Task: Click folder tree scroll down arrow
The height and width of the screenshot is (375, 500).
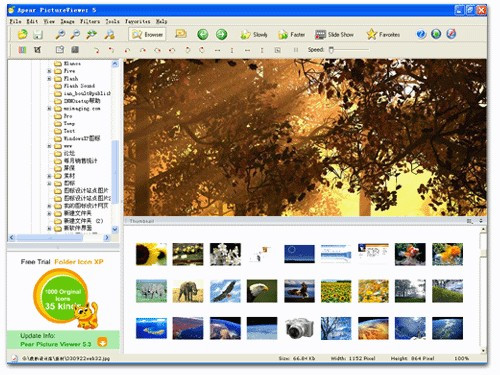Action: [115, 229]
